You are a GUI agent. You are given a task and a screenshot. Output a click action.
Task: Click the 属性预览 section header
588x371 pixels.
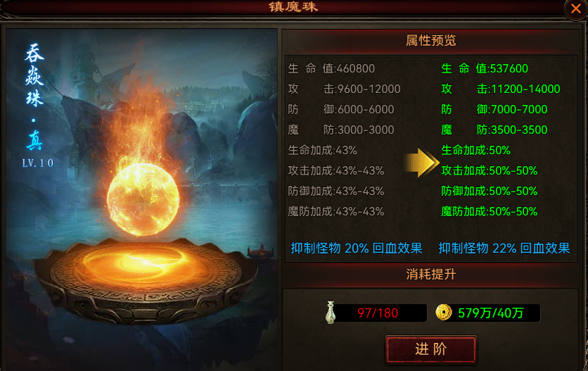[x=430, y=40]
